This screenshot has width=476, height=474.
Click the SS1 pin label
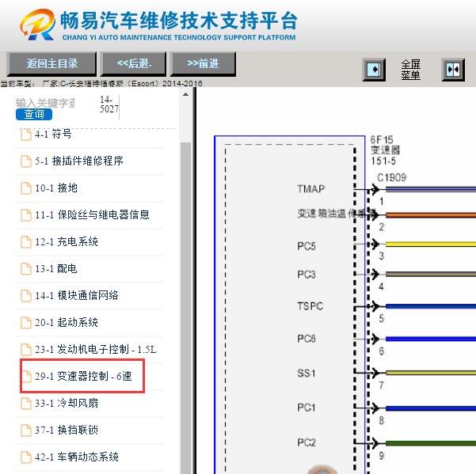[x=307, y=373]
